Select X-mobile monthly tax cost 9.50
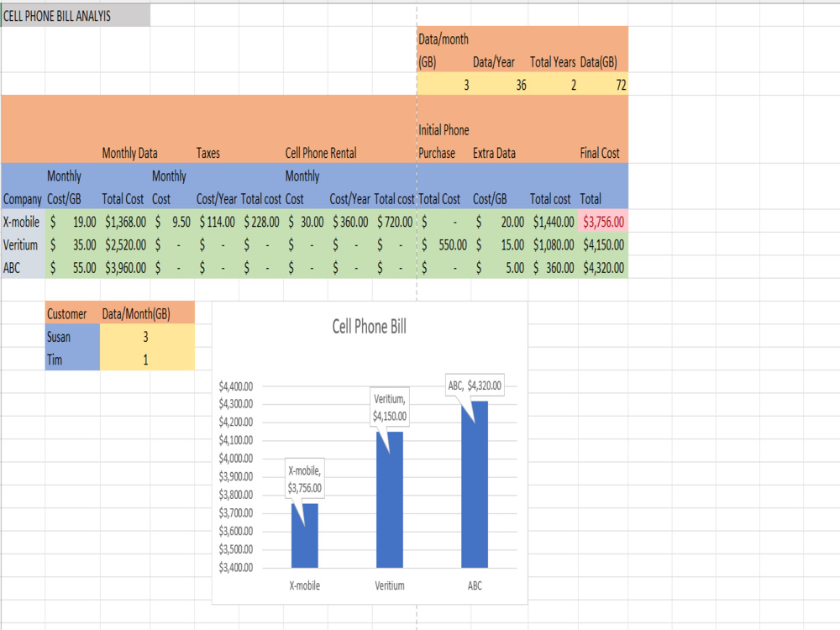 click(x=172, y=221)
